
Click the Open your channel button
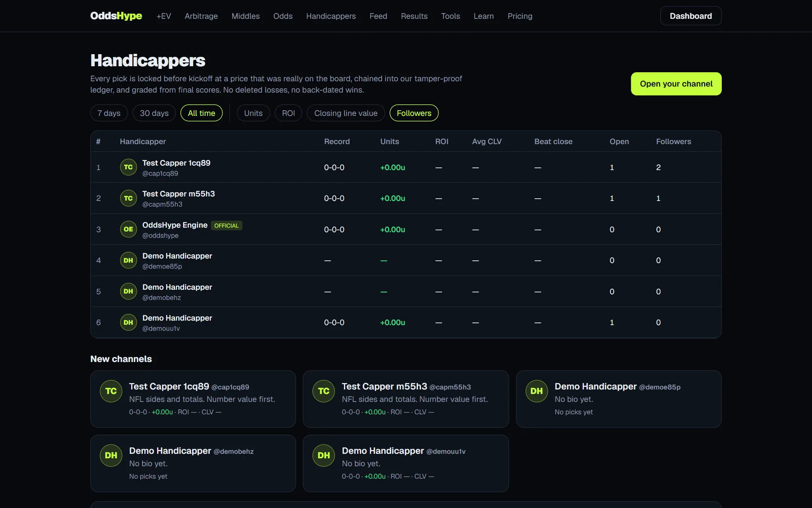pos(676,84)
